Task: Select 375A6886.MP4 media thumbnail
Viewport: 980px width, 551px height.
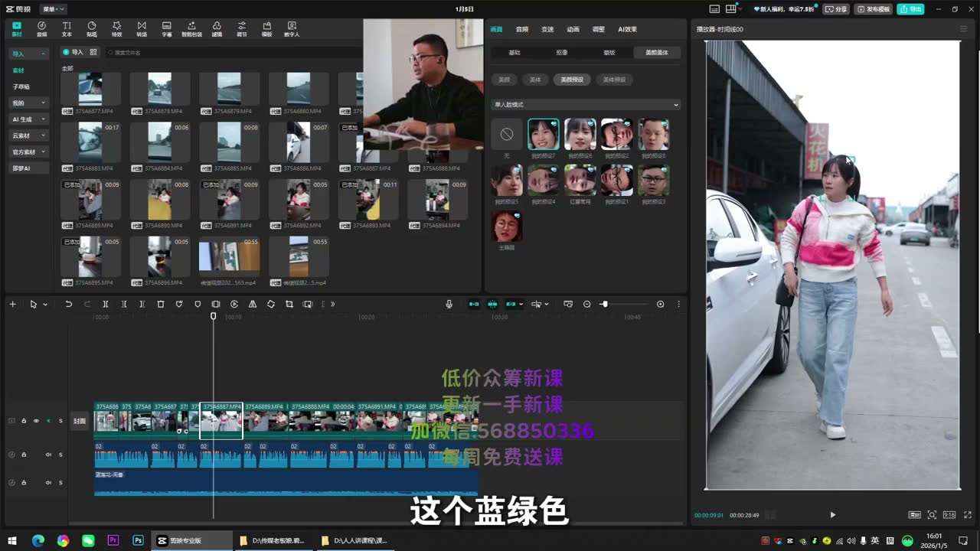Action: pyautogui.click(x=298, y=142)
